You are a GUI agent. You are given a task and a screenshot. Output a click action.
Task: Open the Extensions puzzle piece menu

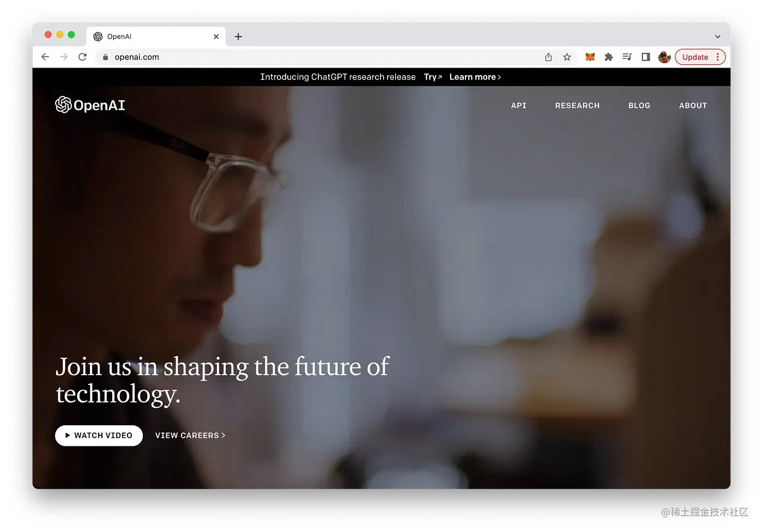(x=609, y=57)
